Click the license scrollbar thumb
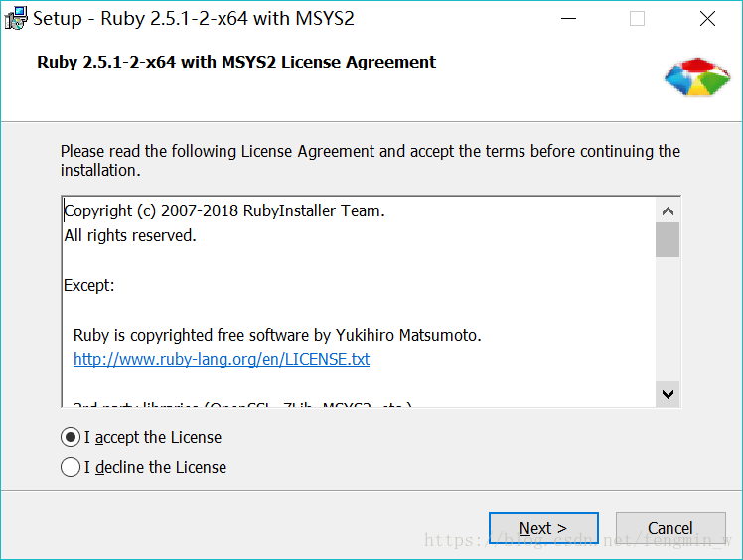743x560 pixels. pyautogui.click(x=668, y=240)
